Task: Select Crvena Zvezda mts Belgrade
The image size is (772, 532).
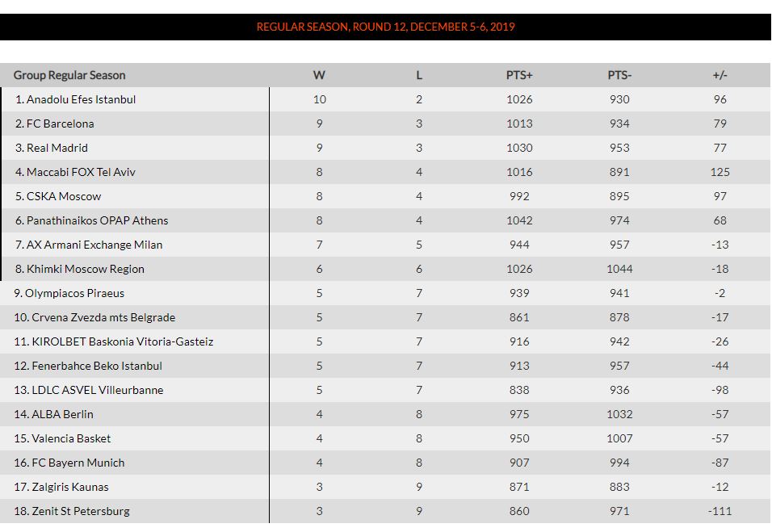Action: (x=103, y=317)
